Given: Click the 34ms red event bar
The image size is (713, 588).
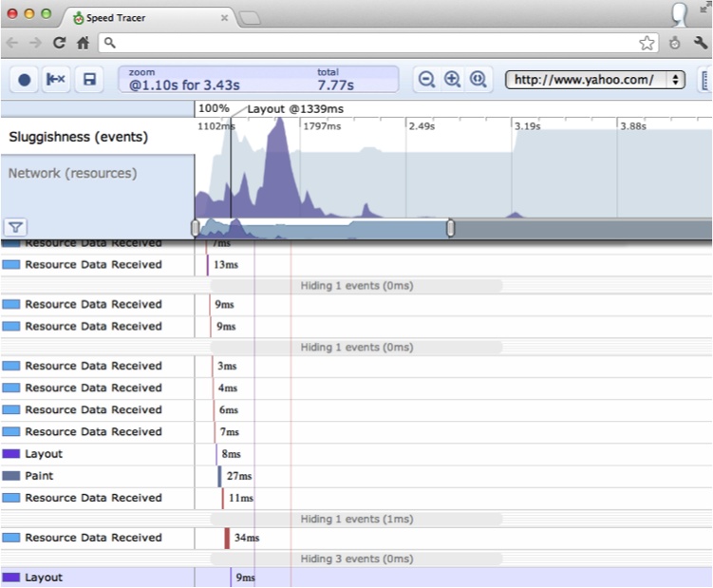Looking at the screenshot, I should pyautogui.click(x=227, y=538).
